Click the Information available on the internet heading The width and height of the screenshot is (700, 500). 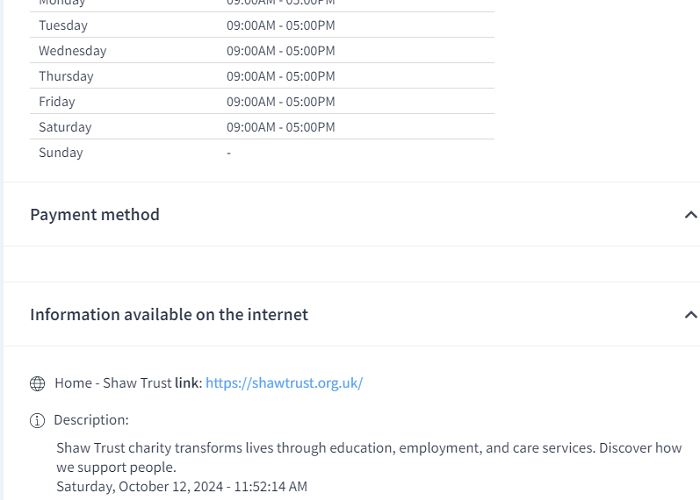point(169,315)
